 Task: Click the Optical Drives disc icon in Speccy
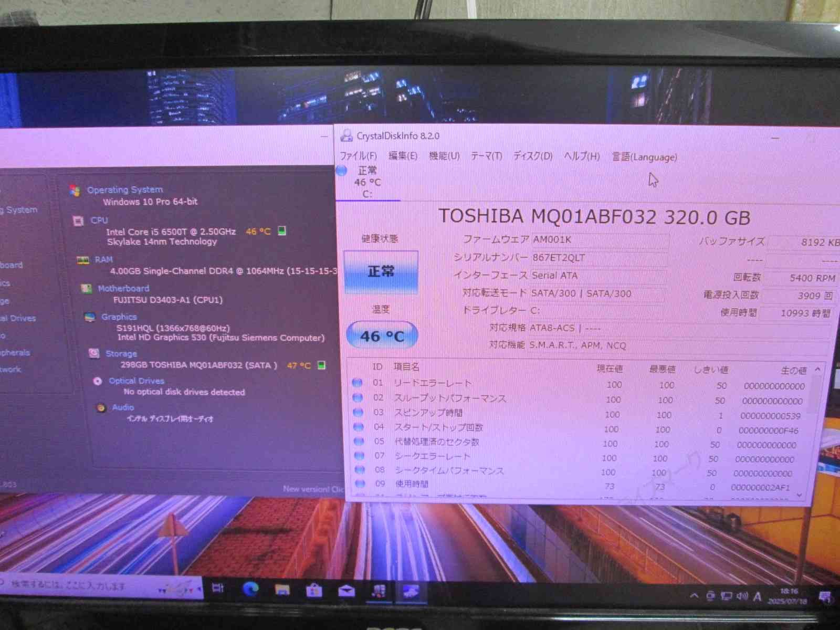(x=98, y=381)
